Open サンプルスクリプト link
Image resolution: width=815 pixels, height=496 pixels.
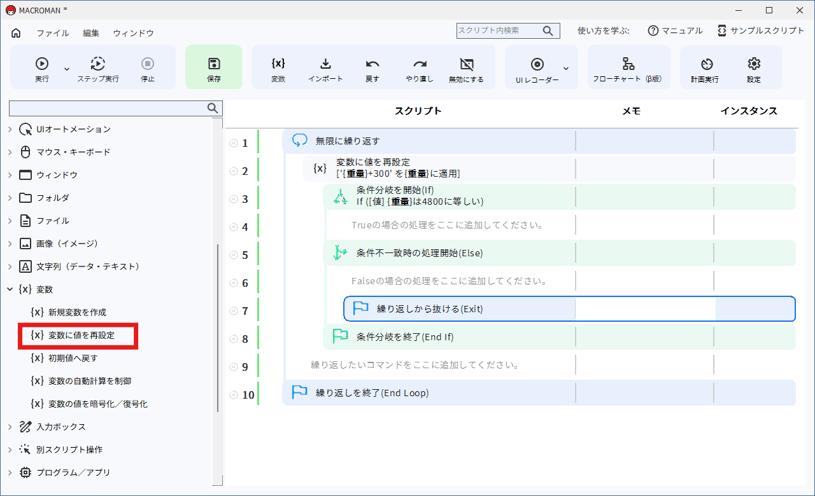tap(761, 31)
